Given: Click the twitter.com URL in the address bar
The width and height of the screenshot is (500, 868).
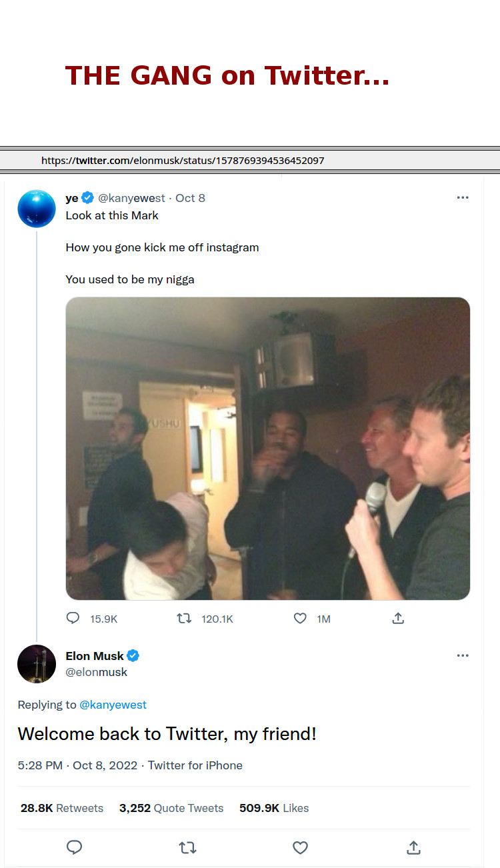Looking at the screenshot, I should tap(183, 161).
